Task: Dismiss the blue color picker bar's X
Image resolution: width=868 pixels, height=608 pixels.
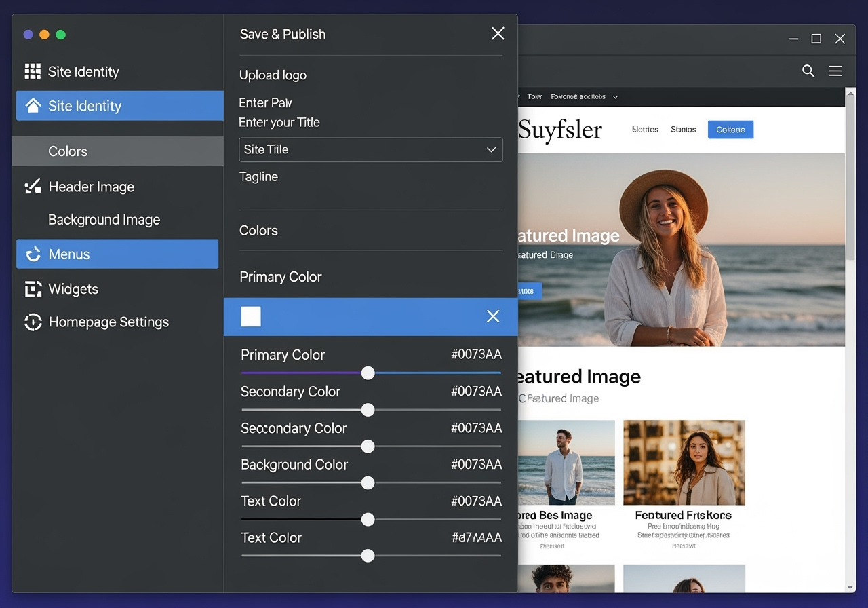Action: click(493, 316)
